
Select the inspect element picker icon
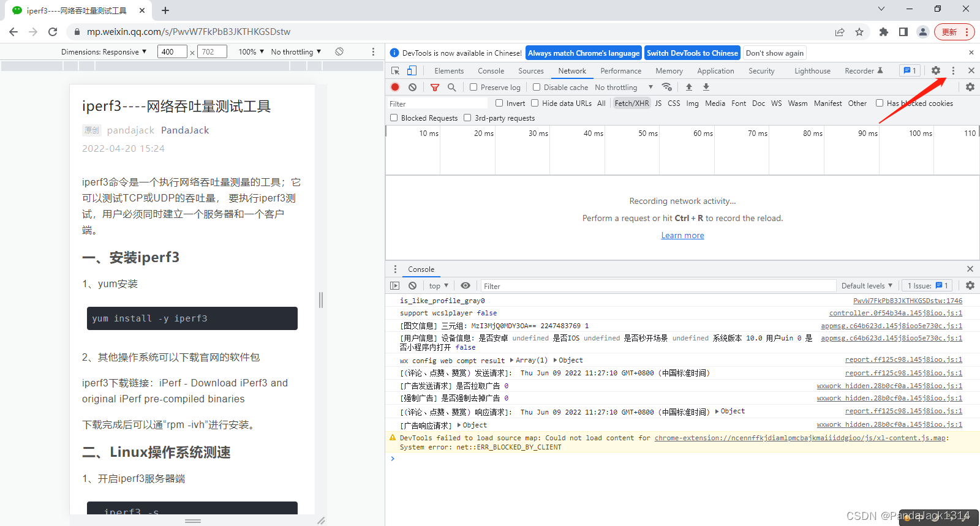[x=395, y=71]
